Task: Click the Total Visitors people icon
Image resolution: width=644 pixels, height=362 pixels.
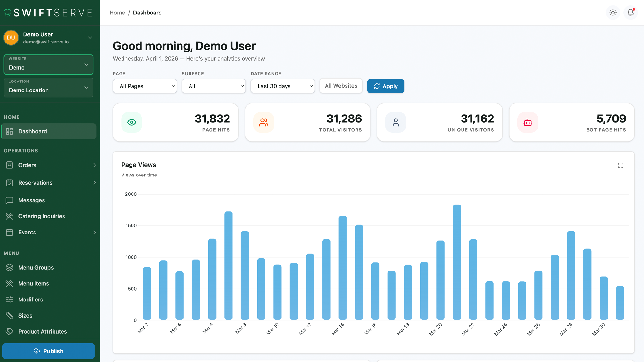Action: coord(264,122)
